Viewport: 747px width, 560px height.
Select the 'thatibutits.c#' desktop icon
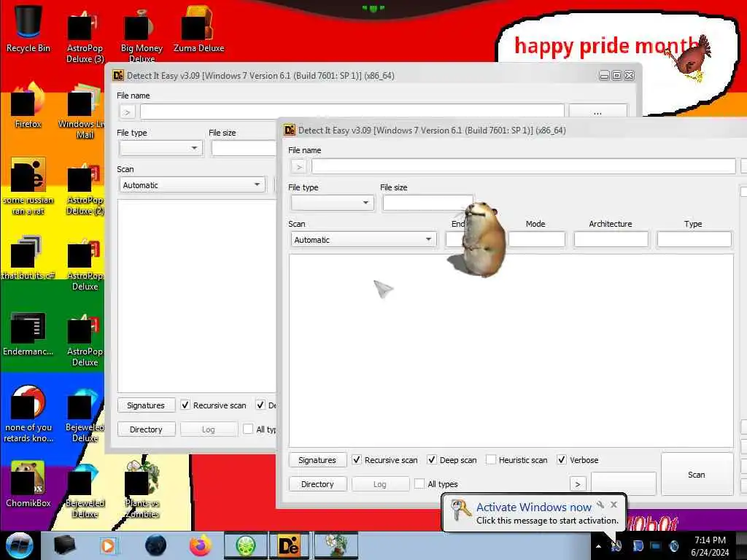[28, 257]
